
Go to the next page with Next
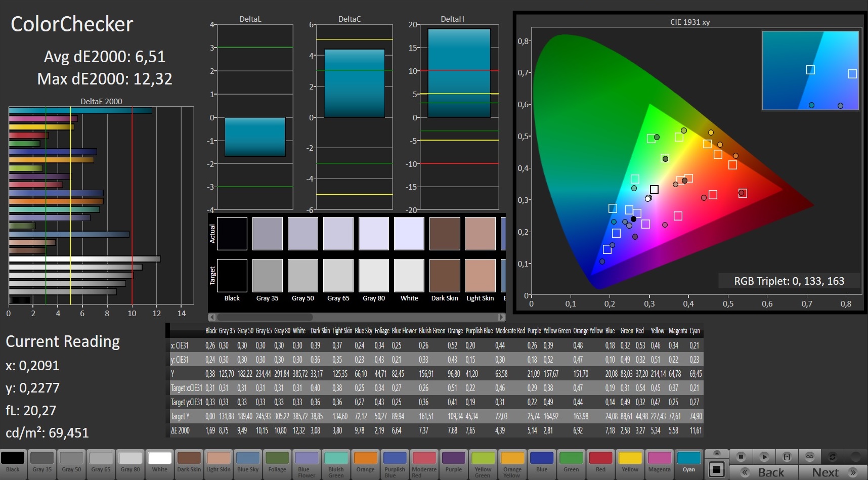point(833,472)
